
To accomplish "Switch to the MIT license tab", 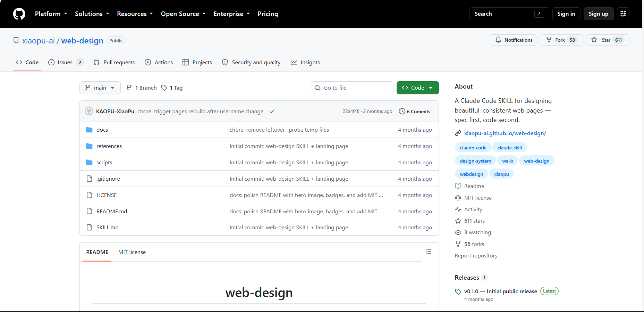I will (132, 252).
